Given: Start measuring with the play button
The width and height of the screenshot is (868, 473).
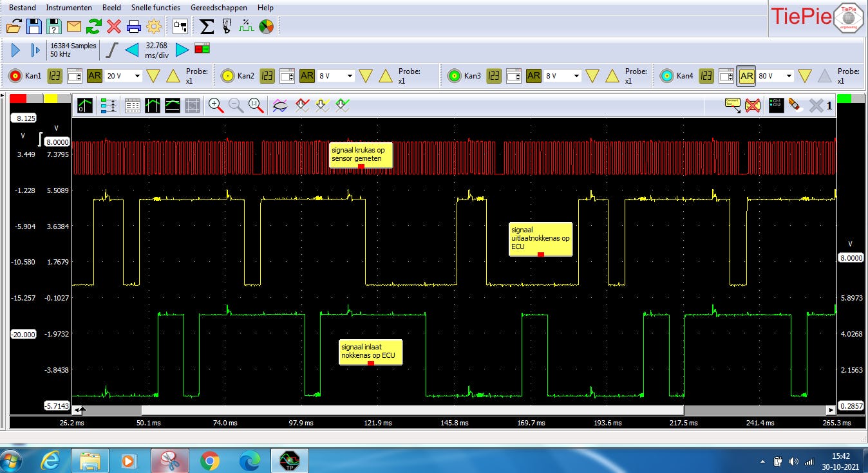Looking at the screenshot, I should click(x=16, y=50).
